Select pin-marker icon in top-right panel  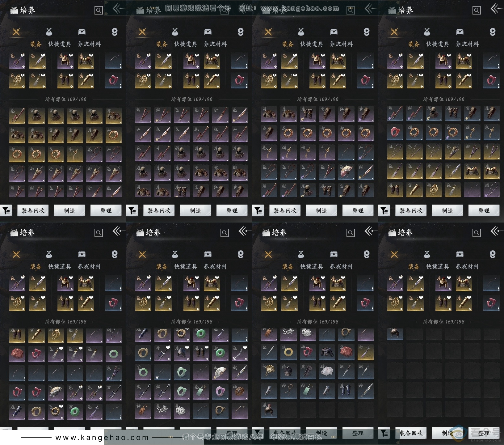click(493, 32)
